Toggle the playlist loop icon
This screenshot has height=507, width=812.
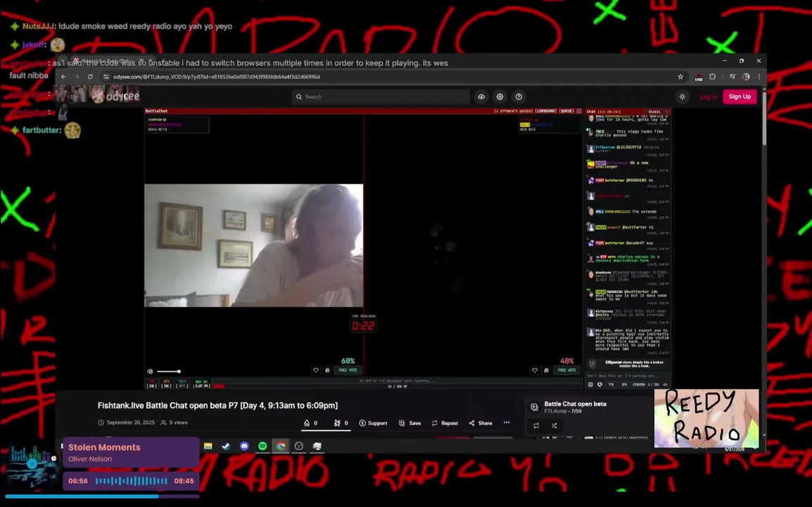(536, 425)
